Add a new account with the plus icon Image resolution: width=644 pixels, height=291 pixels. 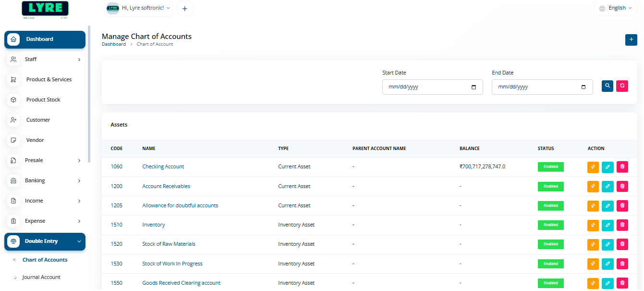[x=631, y=39]
